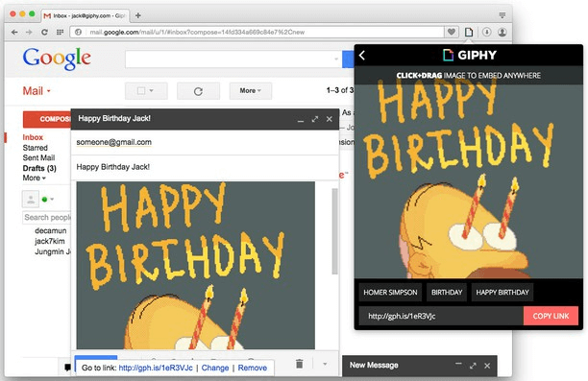Click the Search people field
The height and width of the screenshot is (381, 588).
47,218
